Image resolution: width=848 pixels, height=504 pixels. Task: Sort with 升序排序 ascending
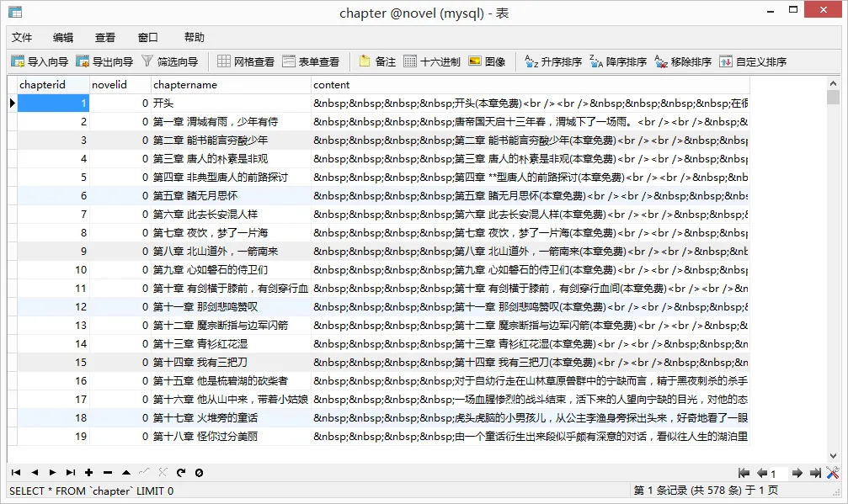(553, 61)
